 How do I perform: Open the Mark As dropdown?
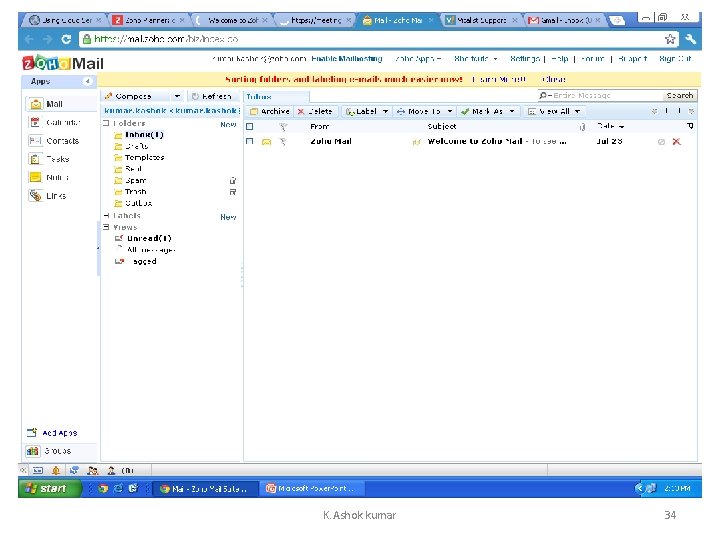point(487,111)
